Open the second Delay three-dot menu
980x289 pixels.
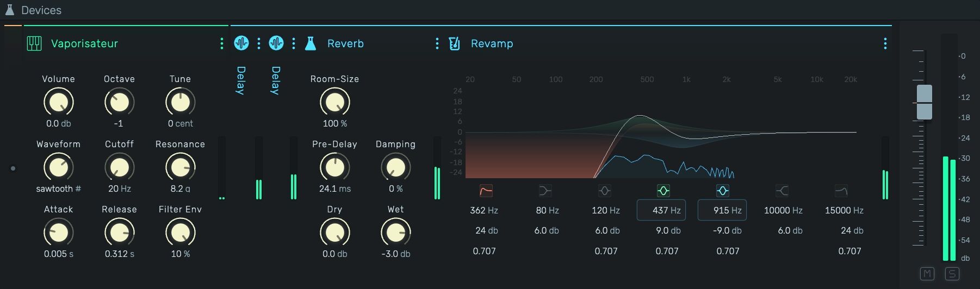pyautogui.click(x=294, y=43)
